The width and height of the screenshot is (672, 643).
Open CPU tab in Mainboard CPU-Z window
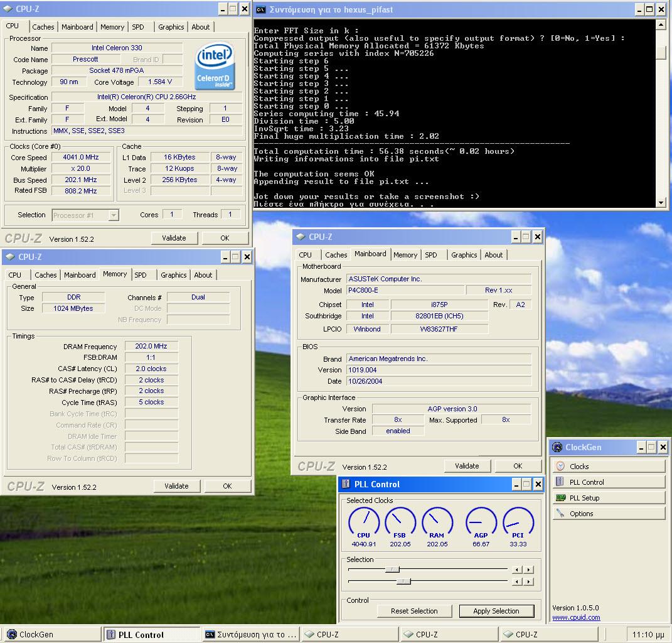(x=305, y=255)
